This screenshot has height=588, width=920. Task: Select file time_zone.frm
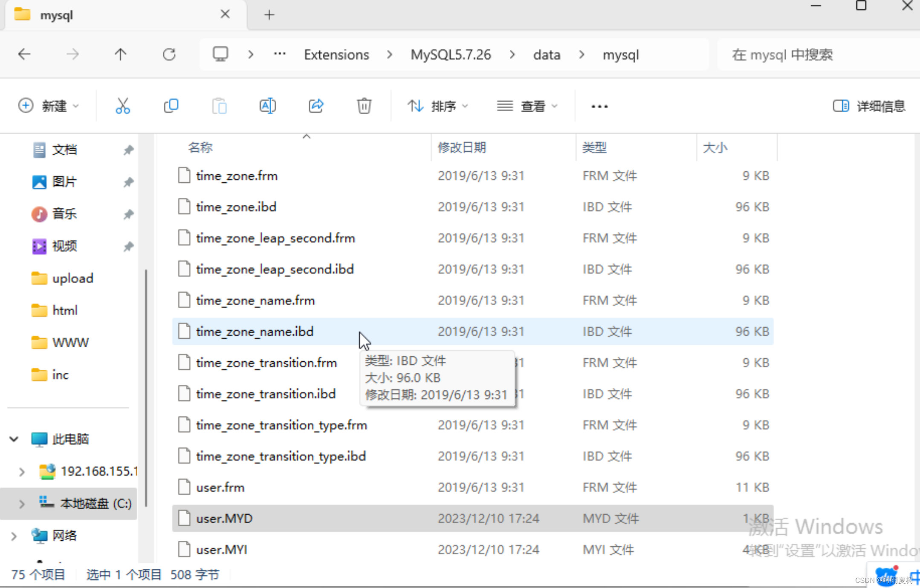tap(473, 176)
